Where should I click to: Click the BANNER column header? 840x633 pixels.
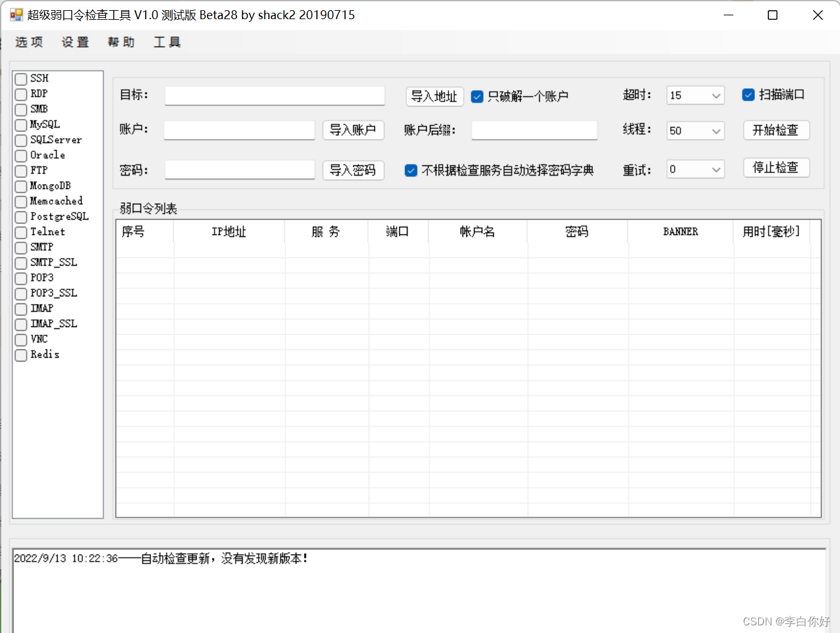tap(680, 231)
